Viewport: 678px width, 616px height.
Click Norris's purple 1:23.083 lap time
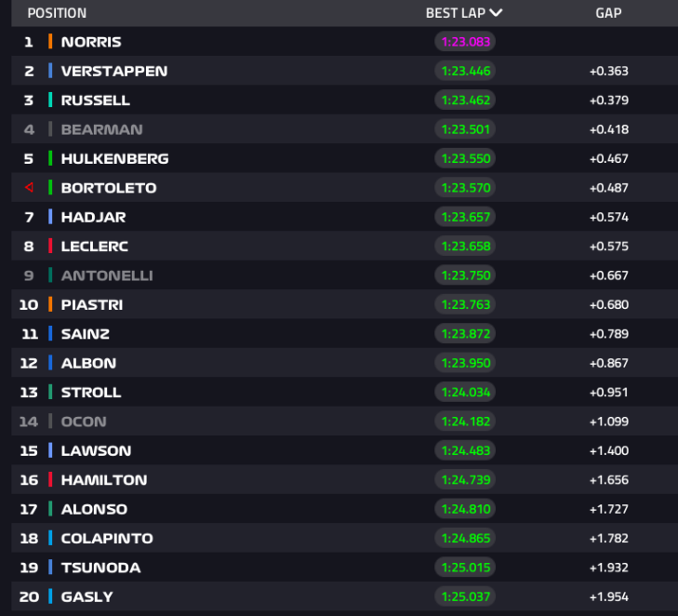tap(465, 42)
